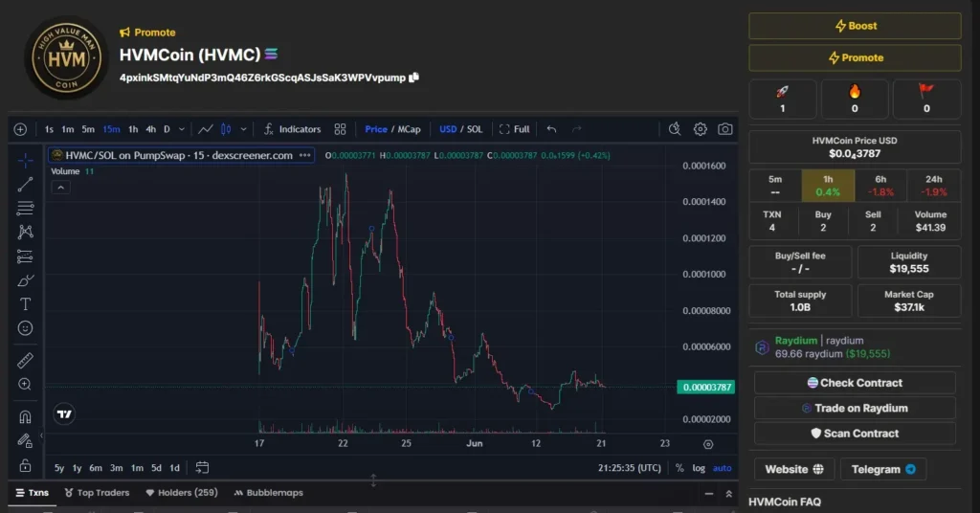Select the text annotation tool
980x513 pixels.
(25, 304)
